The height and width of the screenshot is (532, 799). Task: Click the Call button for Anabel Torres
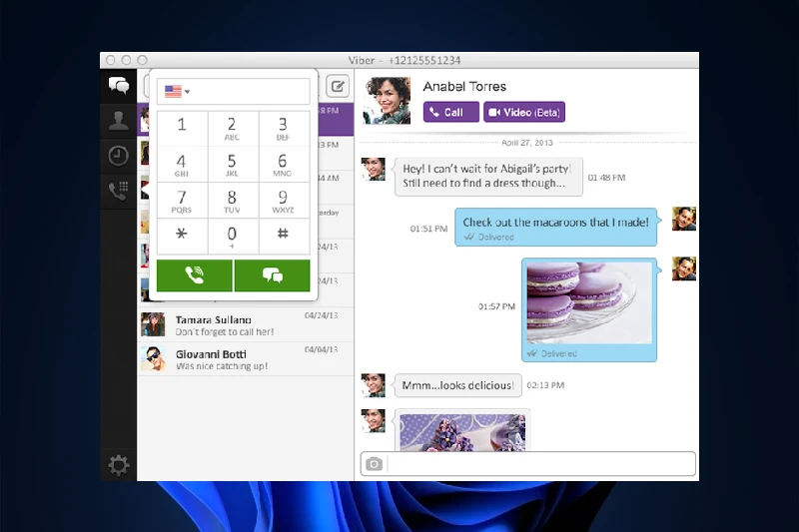[x=451, y=113]
